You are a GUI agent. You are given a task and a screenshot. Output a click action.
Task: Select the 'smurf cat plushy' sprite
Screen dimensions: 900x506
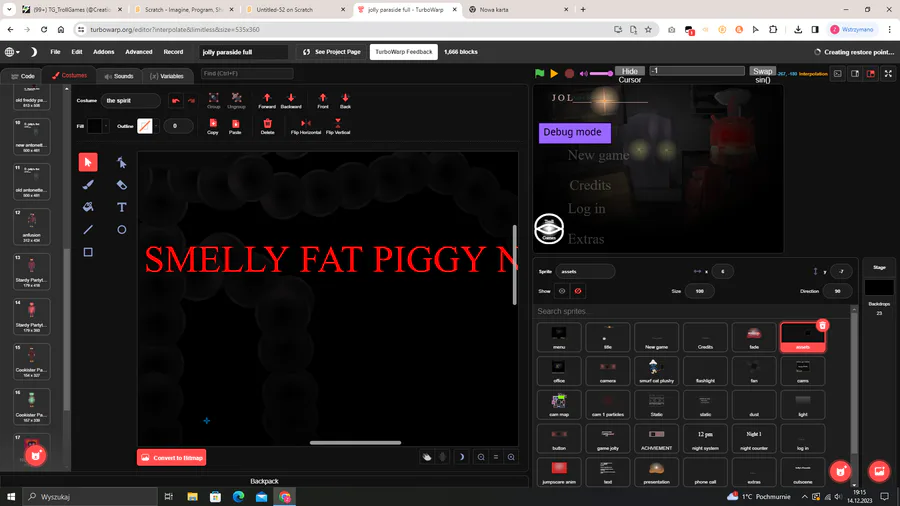coord(657,371)
